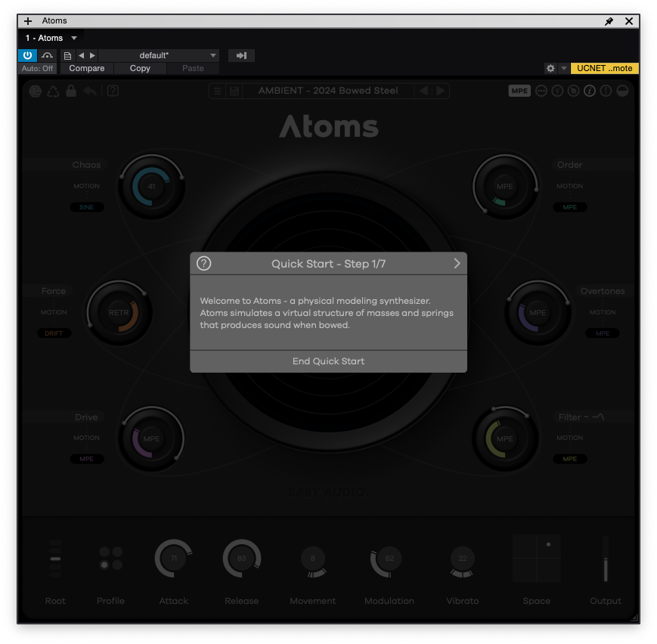The image size is (657, 644).
Task: Click the automation curve icon beside power
Action: (x=47, y=55)
